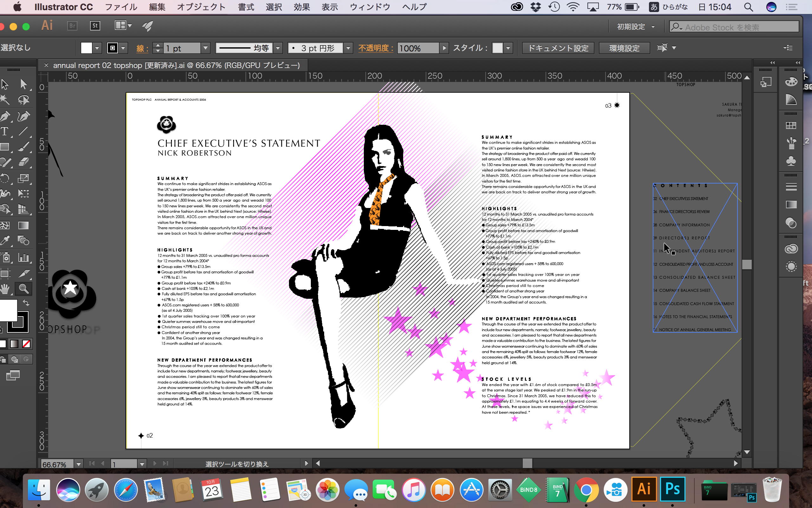This screenshot has width=812, height=508.
Task: Set paint mode to None
Action: [x=26, y=344]
